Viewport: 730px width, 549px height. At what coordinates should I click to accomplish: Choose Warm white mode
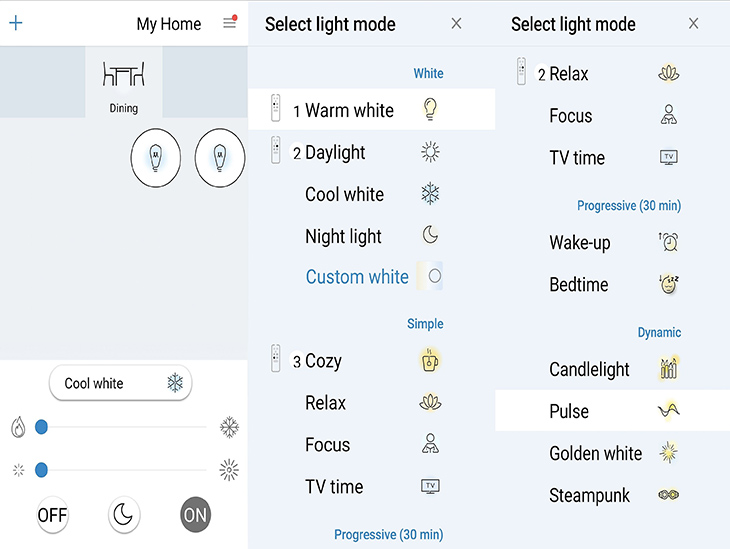click(x=372, y=109)
